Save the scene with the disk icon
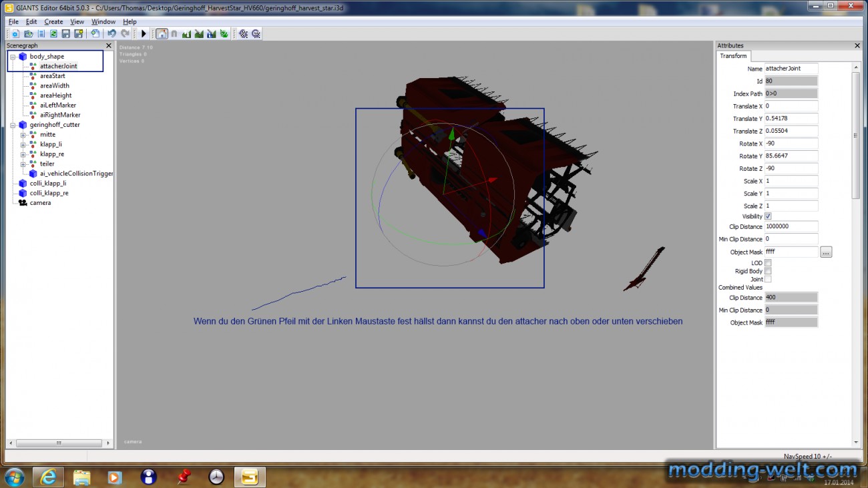 [66, 33]
